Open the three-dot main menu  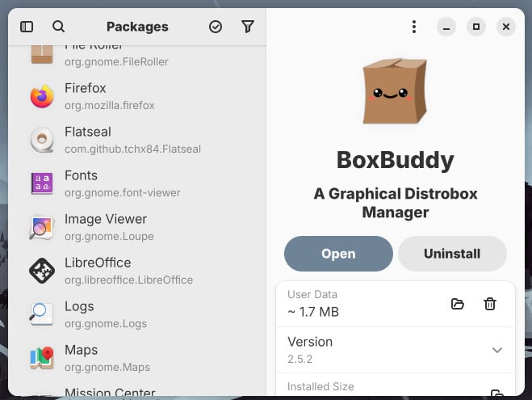coord(414,27)
